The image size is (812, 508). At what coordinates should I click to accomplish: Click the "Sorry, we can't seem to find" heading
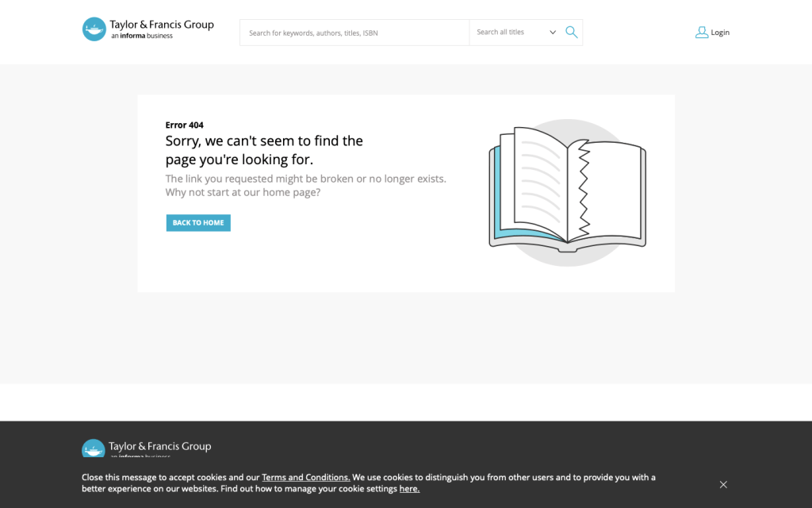coord(263,141)
